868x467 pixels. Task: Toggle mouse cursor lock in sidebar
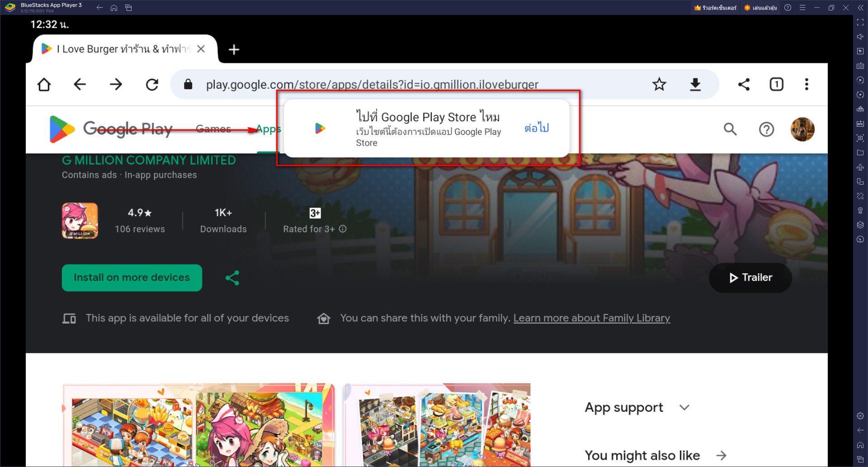(860, 51)
